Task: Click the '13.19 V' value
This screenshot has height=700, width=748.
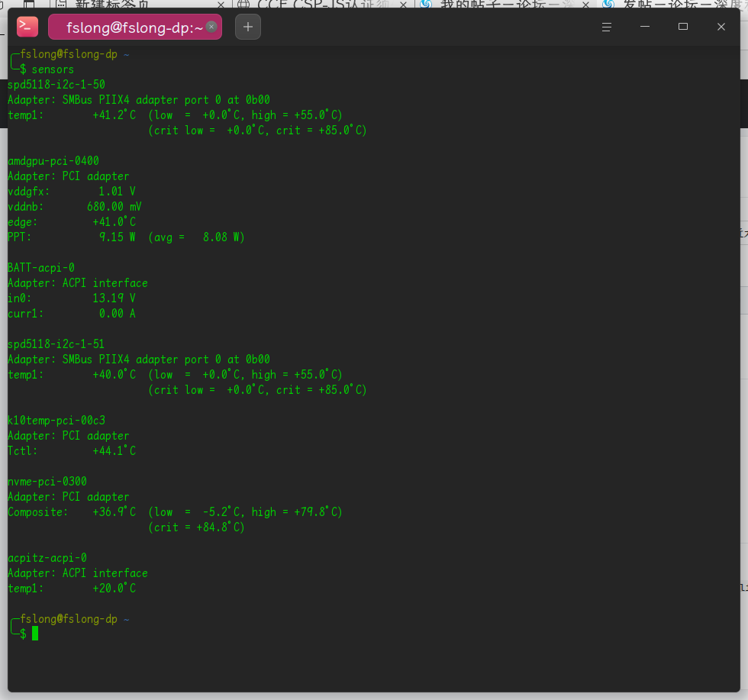Action: [114, 298]
